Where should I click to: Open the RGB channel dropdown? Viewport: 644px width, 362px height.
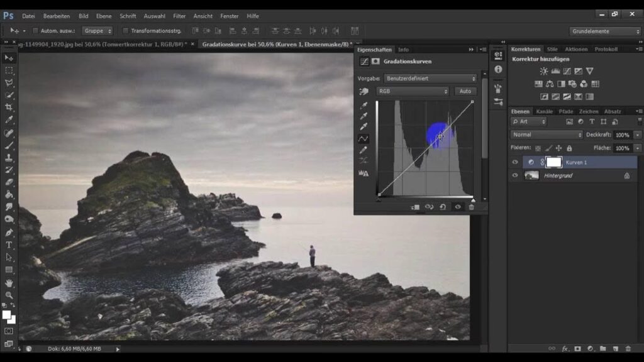click(413, 91)
